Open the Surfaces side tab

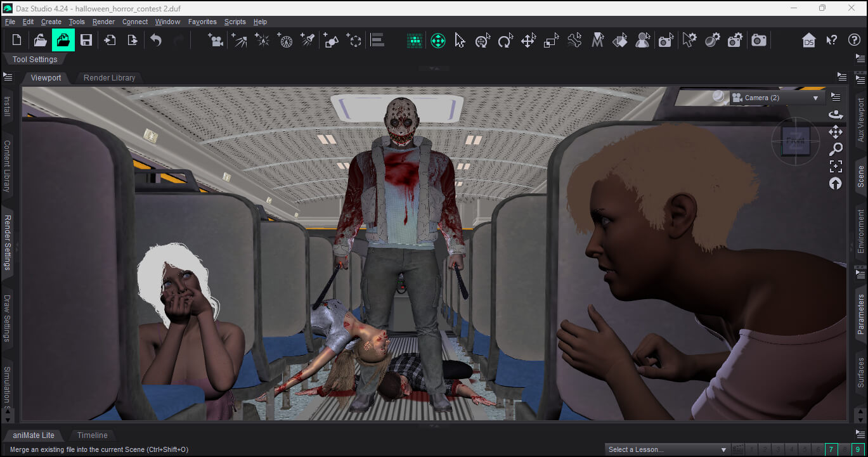coord(861,373)
